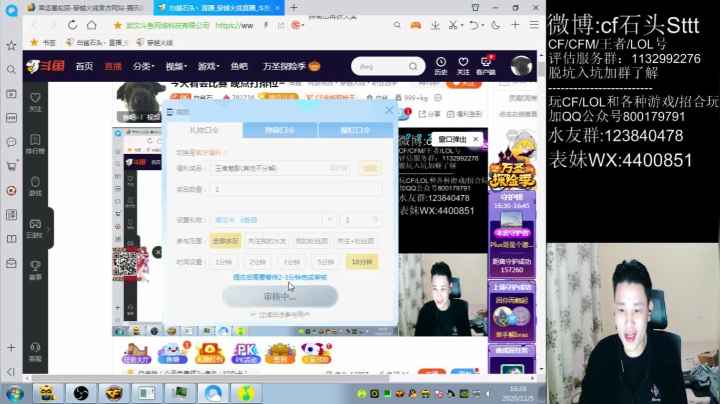Open the 签到 sign-in icon
This screenshot has width=720, height=404.
click(280, 354)
